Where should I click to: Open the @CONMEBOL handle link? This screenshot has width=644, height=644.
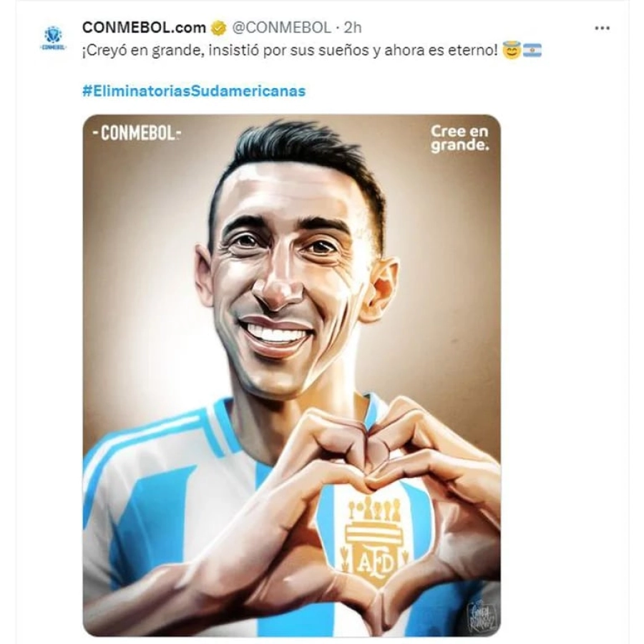(281, 27)
